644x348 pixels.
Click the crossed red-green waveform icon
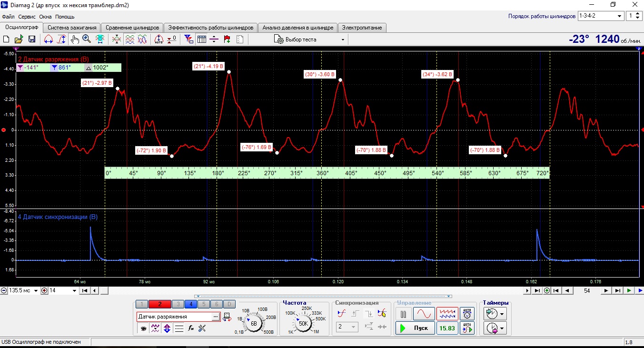click(x=117, y=40)
